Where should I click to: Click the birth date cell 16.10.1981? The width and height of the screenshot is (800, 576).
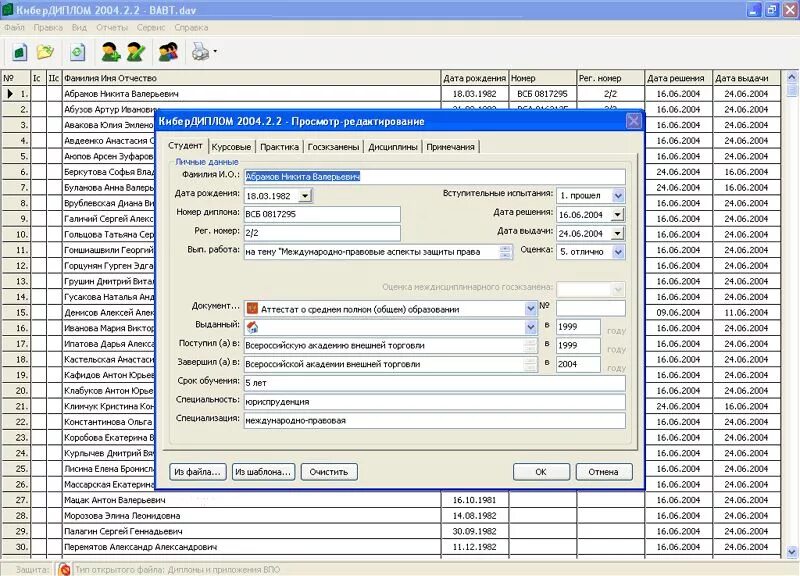tap(474, 500)
